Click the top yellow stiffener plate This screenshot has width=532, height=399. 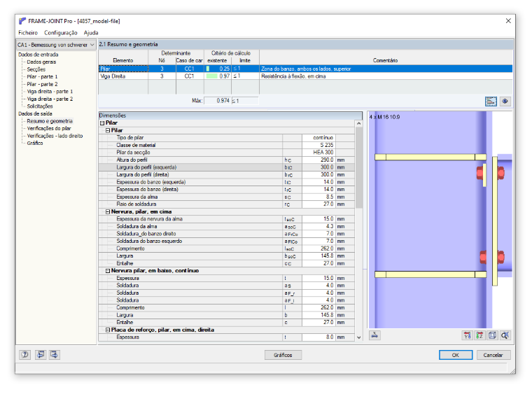click(x=430, y=157)
